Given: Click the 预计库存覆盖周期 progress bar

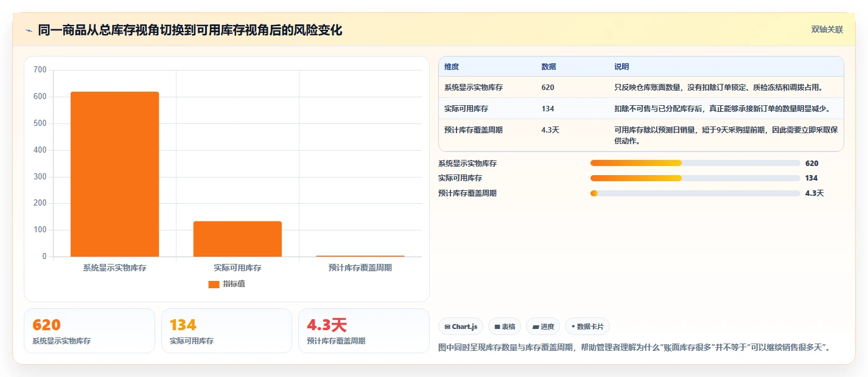Looking at the screenshot, I should click(695, 193).
